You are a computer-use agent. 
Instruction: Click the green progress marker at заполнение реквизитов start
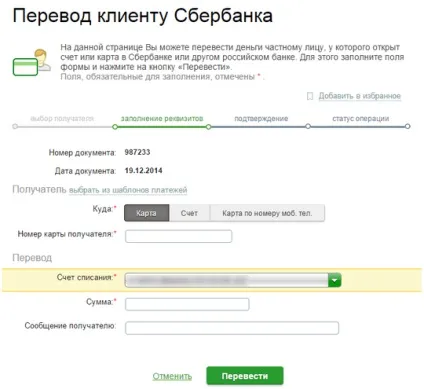pos(115,127)
